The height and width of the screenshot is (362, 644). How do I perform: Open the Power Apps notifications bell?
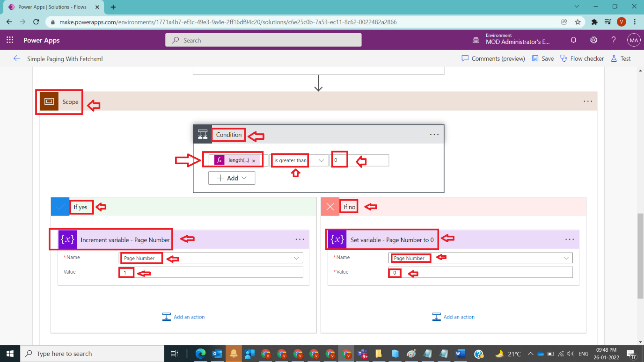point(573,40)
